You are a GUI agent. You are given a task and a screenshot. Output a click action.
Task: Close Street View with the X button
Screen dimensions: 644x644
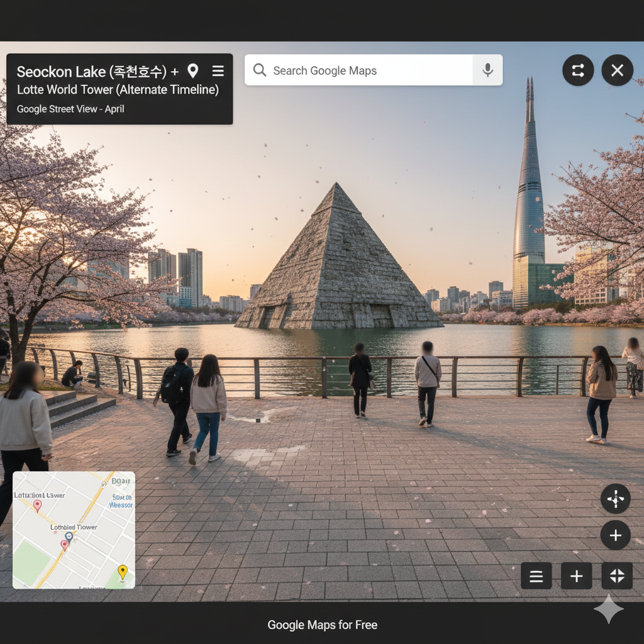point(617,70)
